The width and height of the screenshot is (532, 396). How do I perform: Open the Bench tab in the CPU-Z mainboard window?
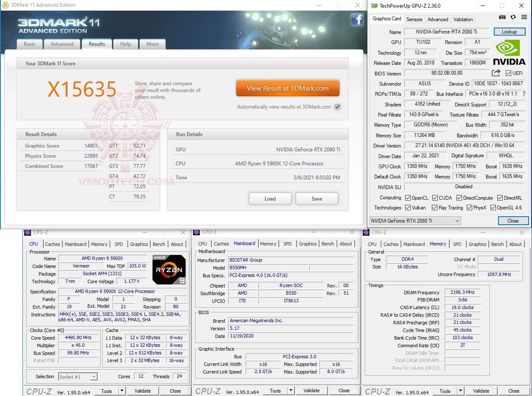(328, 244)
